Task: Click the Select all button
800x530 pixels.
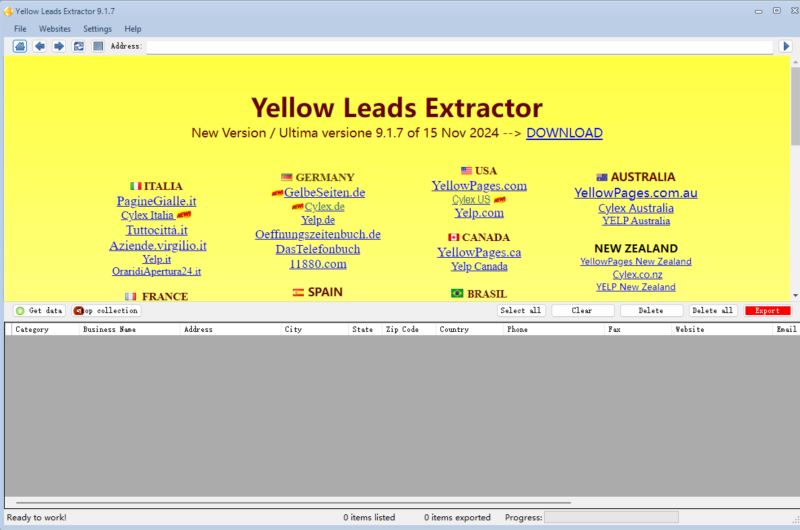Action: coord(521,310)
